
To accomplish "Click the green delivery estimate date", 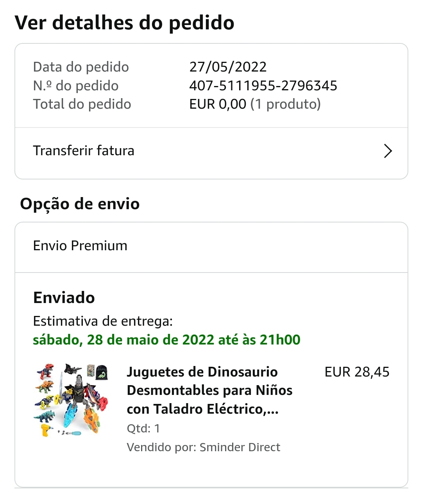I will click(x=166, y=340).
